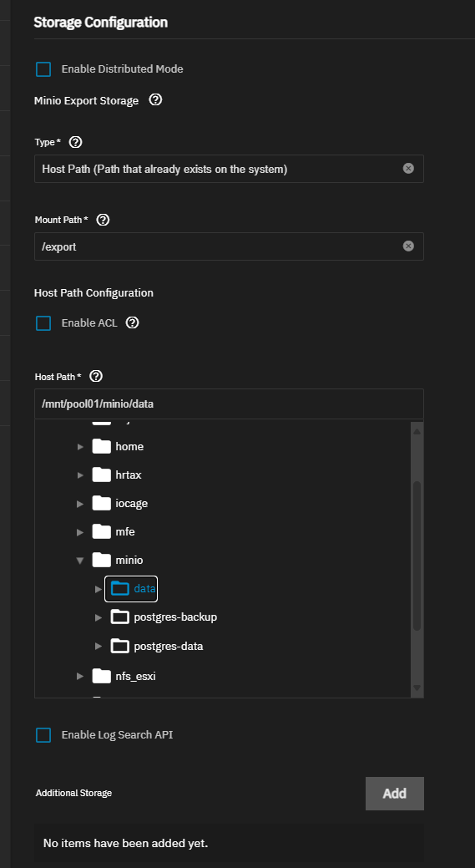Select the postgres-backup folder icon
The height and width of the screenshot is (868, 475).
tap(120, 617)
